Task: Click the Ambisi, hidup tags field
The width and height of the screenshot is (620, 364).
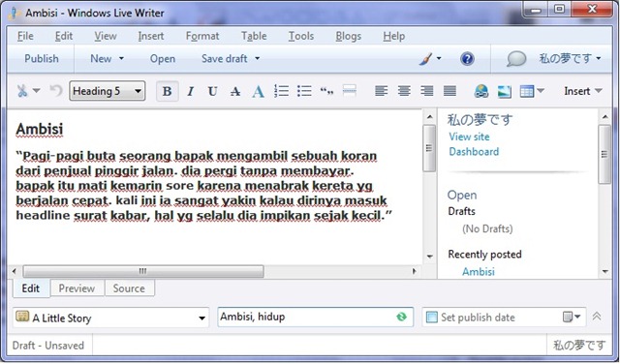Action: point(315,317)
